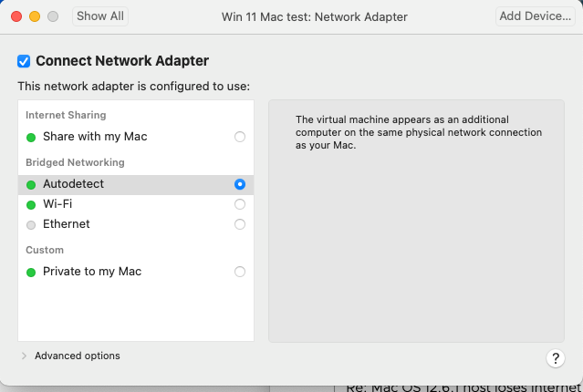The height and width of the screenshot is (392, 583).
Task: Select the Autodetect bridged networking row
Action: (136, 185)
